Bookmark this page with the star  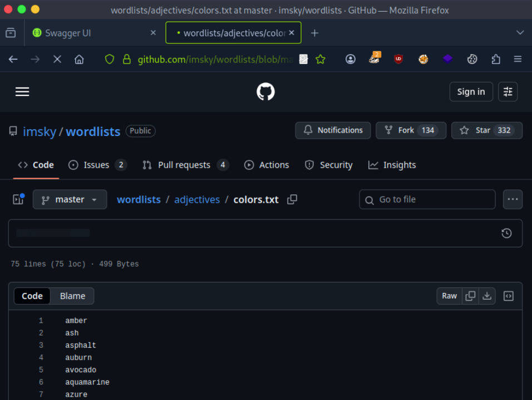tap(321, 59)
